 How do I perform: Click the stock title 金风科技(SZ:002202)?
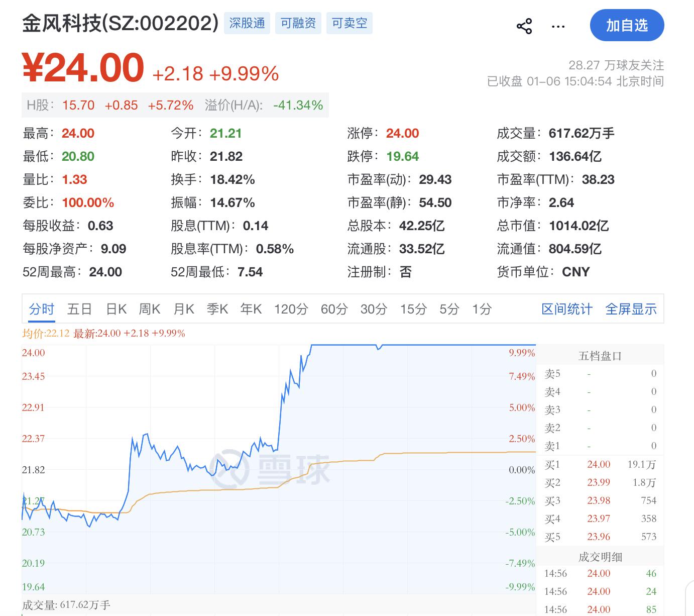pyautogui.click(x=121, y=23)
